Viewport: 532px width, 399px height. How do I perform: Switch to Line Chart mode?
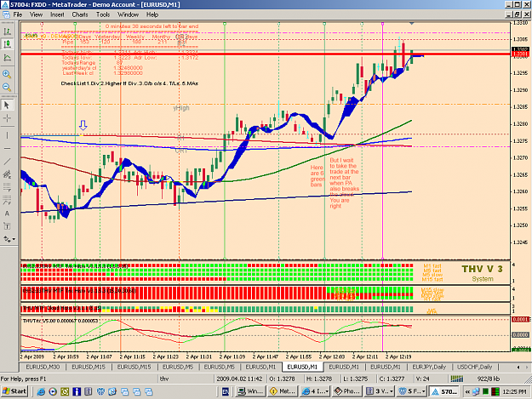(x=7, y=58)
